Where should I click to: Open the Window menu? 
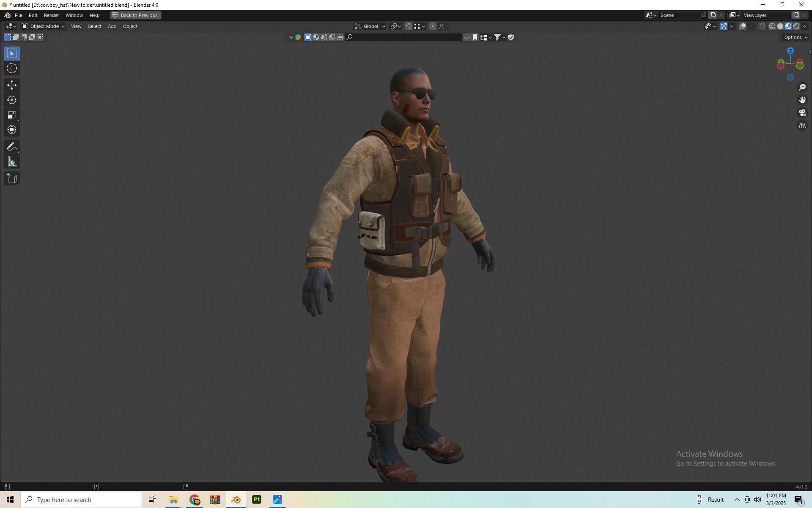pos(74,15)
